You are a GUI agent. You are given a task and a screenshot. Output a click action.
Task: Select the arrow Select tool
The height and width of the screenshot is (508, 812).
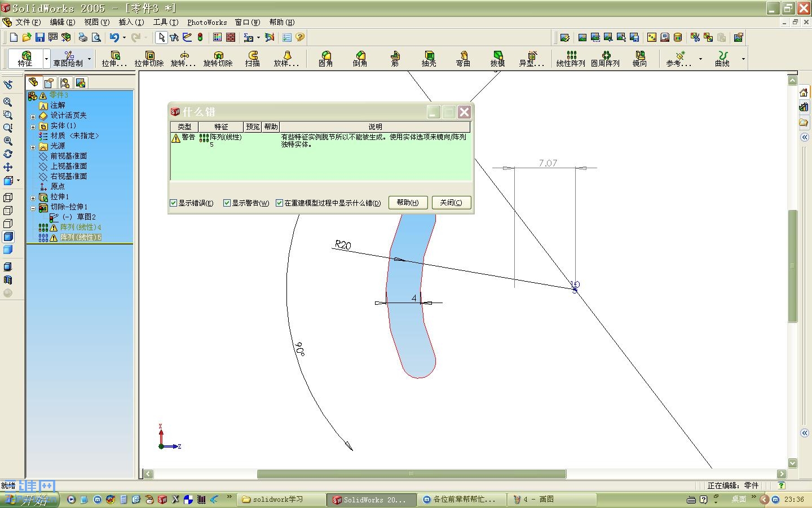click(161, 37)
